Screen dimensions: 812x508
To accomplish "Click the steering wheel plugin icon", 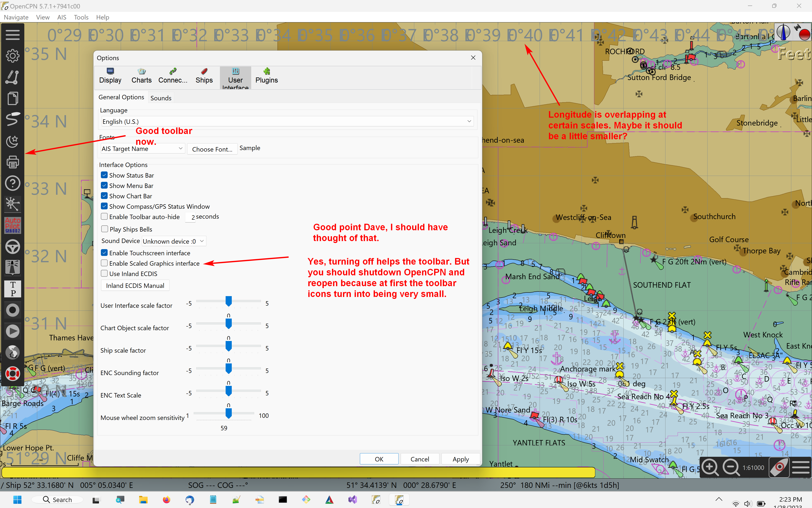I will (12, 247).
